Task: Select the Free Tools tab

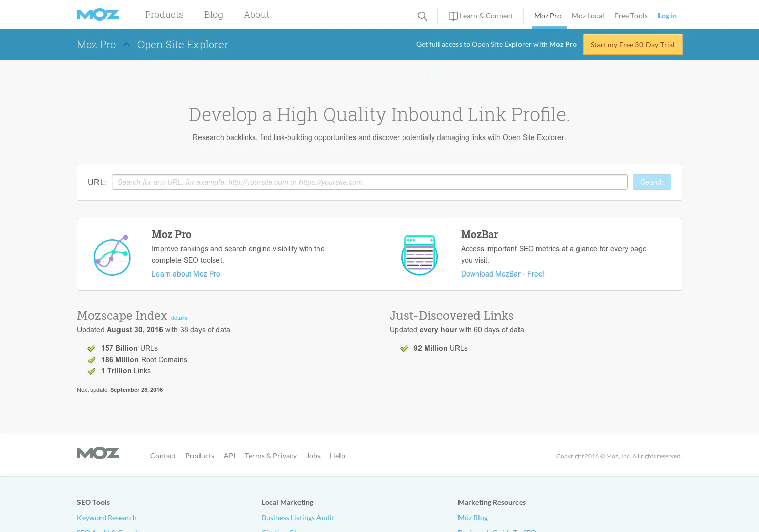Action: coord(631,16)
